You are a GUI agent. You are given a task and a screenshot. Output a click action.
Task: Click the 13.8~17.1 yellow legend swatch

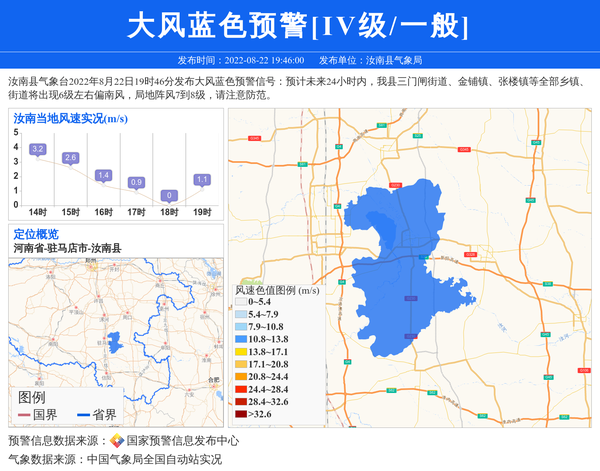(x=241, y=352)
